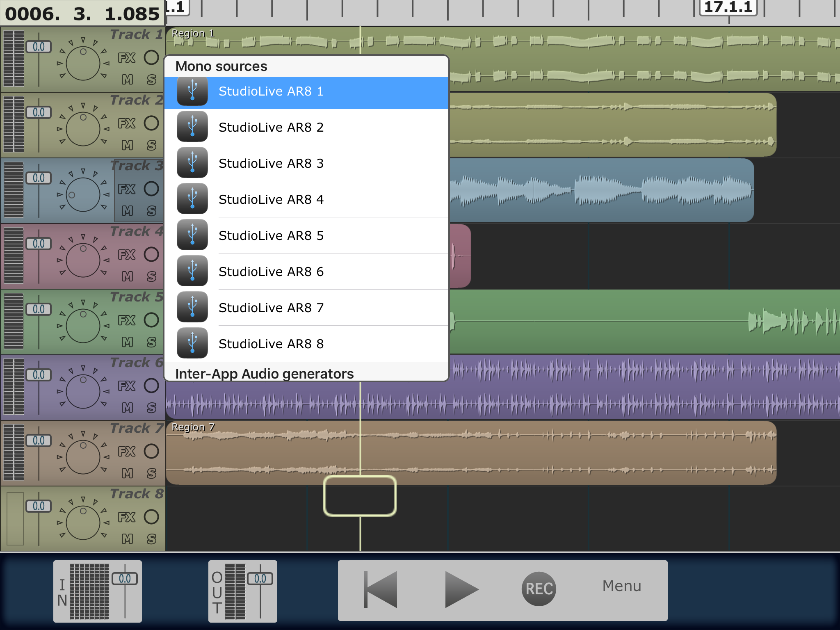Click Track 1 volume fader 0.0
840x630 pixels.
pyautogui.click(x=39, y=47)
